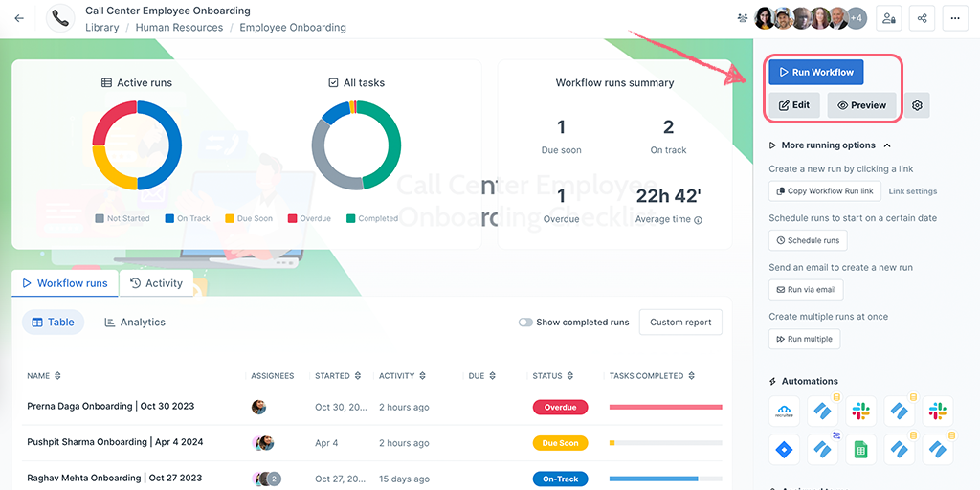This screenshot has height=490, width=980.
Task: Open workflow settings gear icon
Action: click(x=917, y=105)
